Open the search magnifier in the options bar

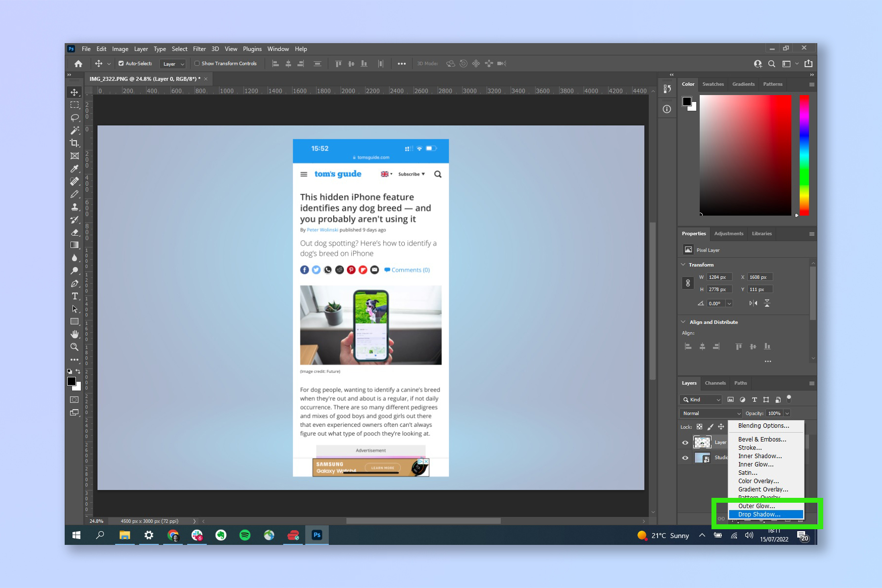pyautogui.click(x=772, y=64)
